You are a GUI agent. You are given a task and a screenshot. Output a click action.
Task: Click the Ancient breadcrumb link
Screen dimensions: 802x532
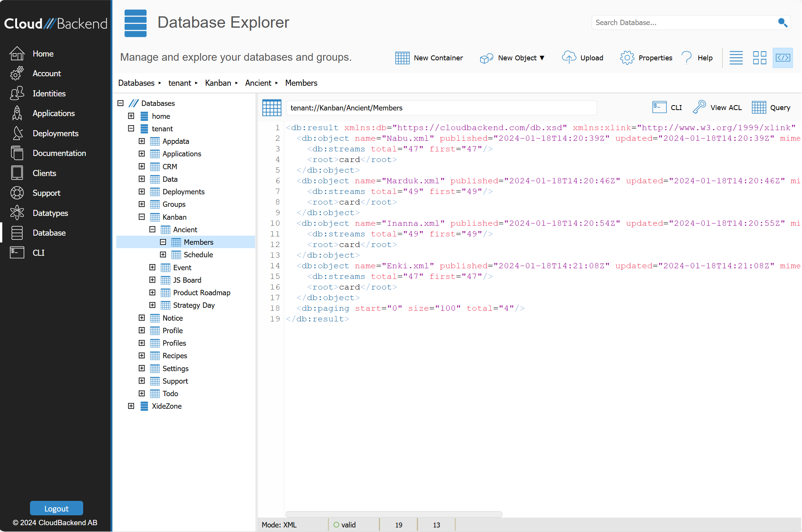258,83
